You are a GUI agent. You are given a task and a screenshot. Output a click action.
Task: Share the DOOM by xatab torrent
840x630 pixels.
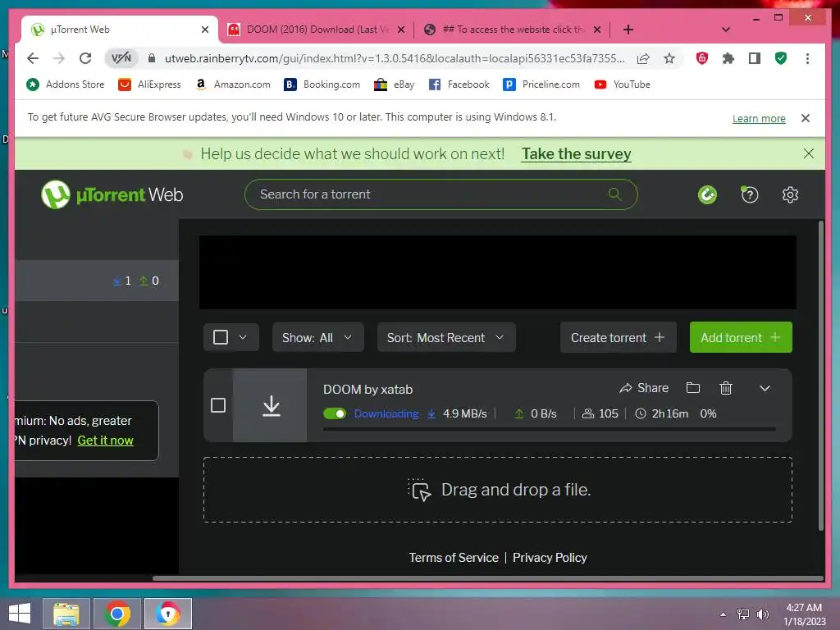pos(643,388)
